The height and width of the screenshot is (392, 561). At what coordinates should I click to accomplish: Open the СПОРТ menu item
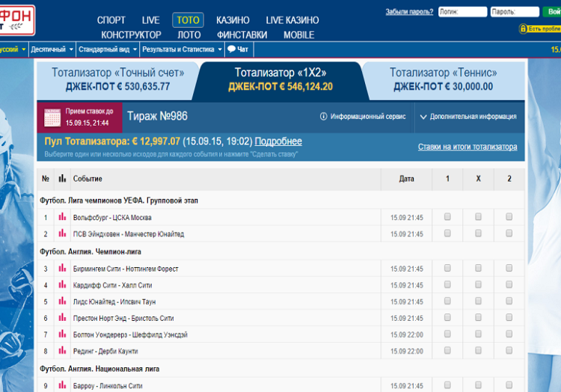pyautogui.click(x=111, y=20)
